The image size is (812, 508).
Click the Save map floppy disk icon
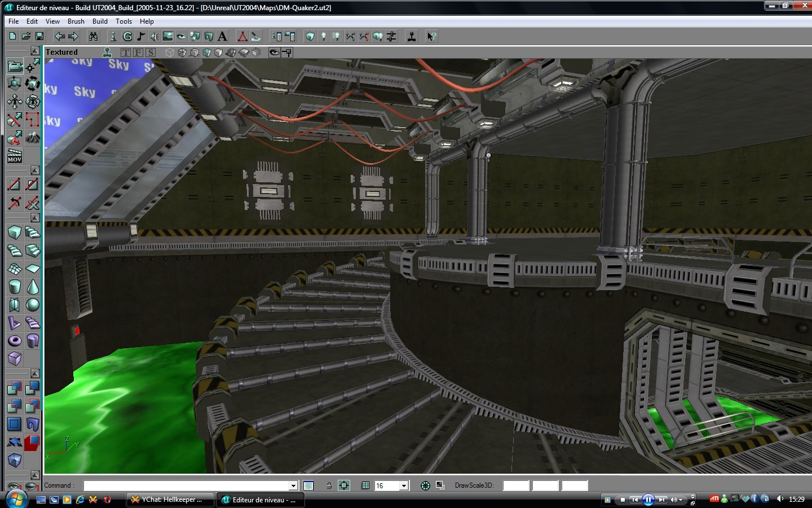(x=39, y=36)
